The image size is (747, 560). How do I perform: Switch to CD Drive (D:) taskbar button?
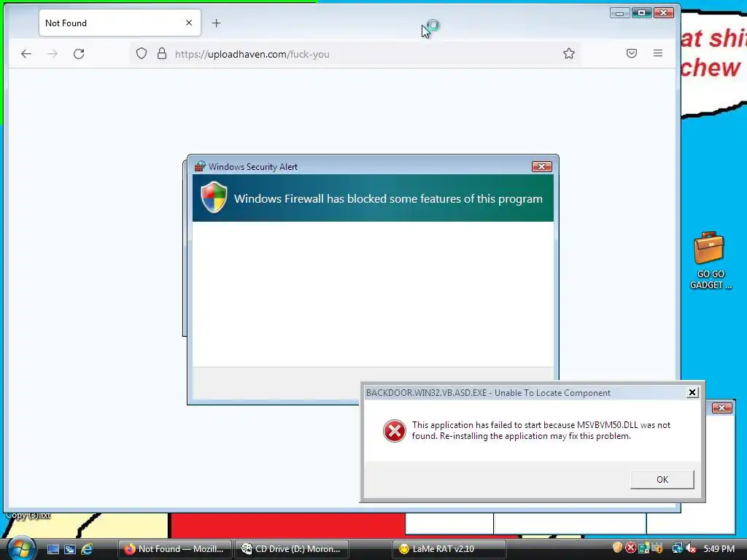click(292, 549)
